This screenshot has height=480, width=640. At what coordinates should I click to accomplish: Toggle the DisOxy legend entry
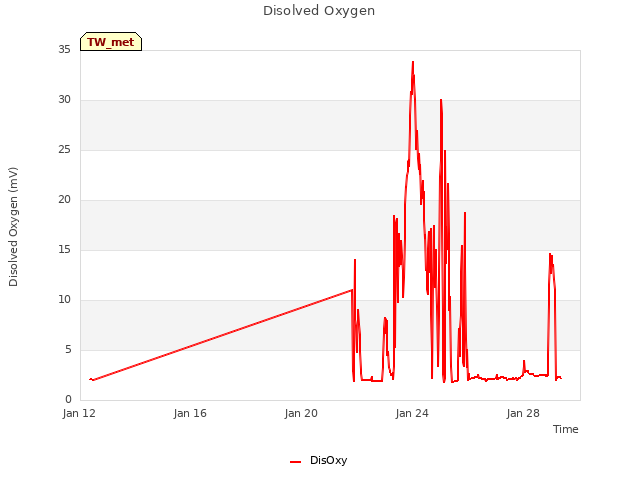pyautogui.click(x=318, y=460)
